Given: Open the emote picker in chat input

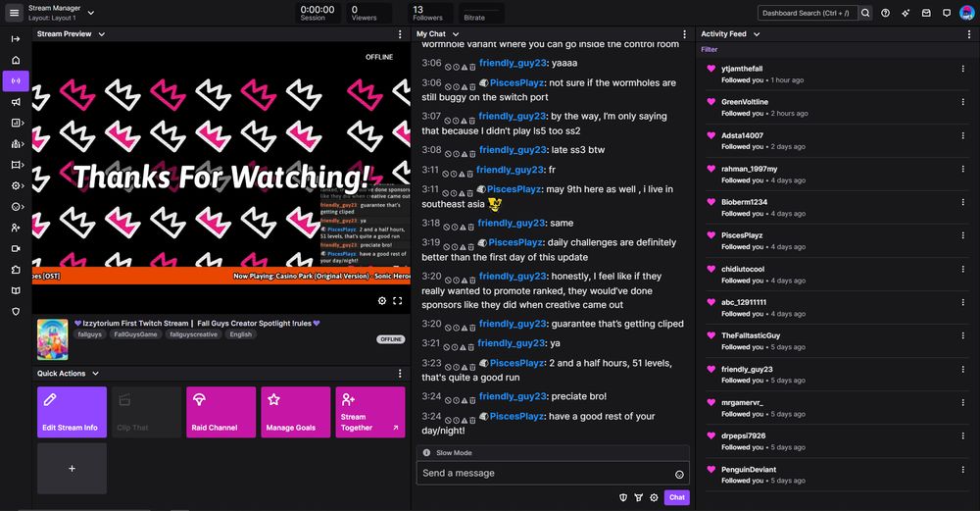Looking at the screenshot, I should (679, 475).
